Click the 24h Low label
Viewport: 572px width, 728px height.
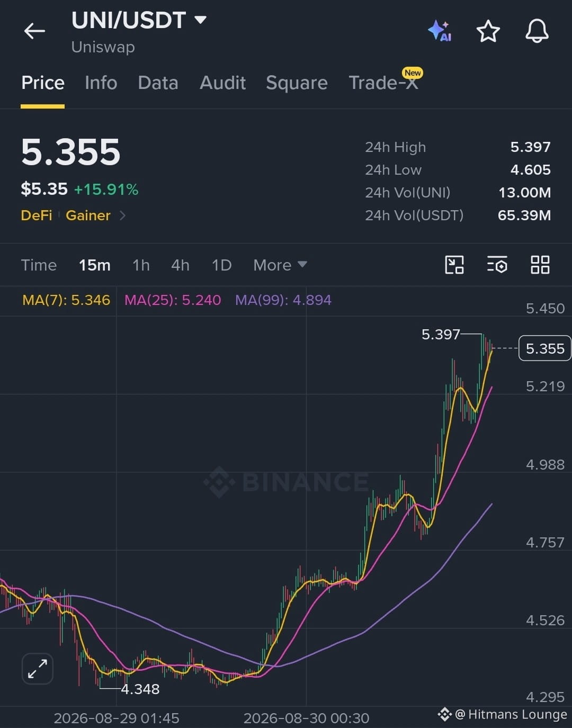point(393,170)
